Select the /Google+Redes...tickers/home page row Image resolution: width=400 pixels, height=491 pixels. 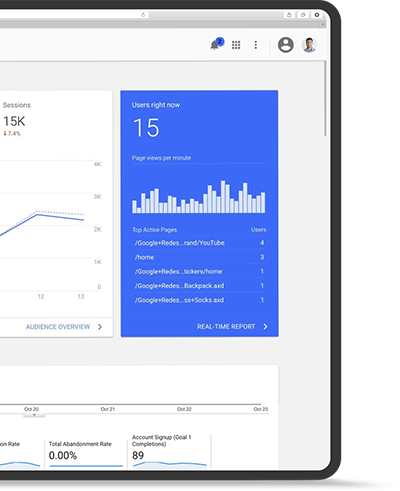point(199,271)
